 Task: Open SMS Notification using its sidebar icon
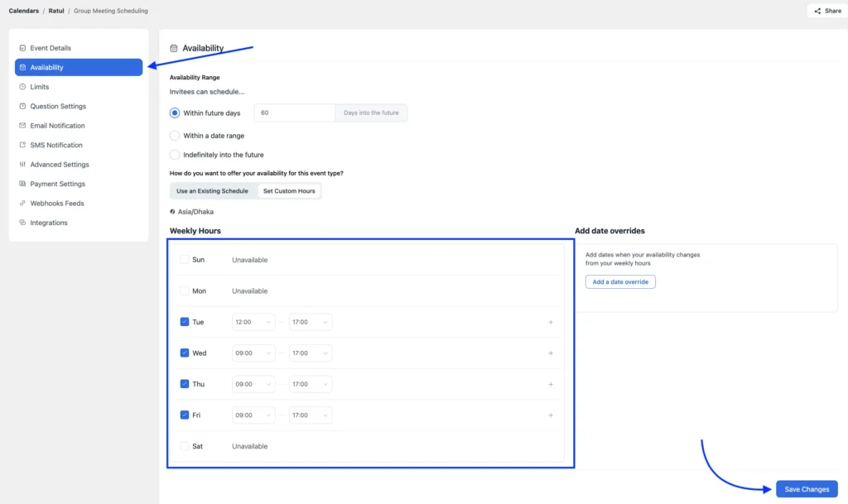[x=23, y=145]
